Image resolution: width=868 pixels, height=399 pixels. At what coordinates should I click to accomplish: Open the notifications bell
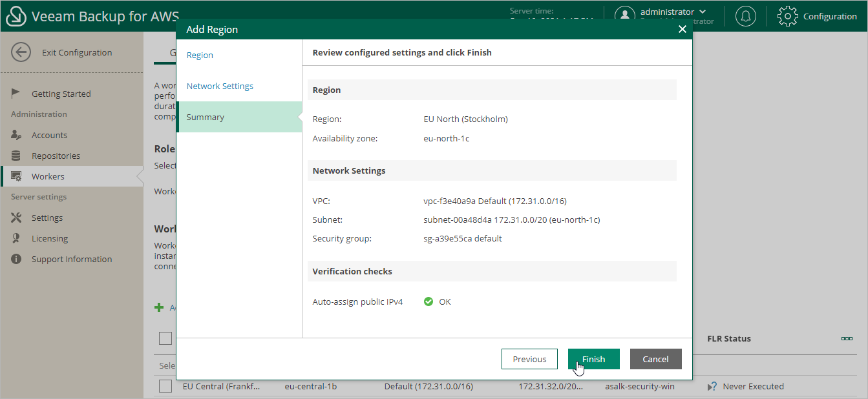746,16
